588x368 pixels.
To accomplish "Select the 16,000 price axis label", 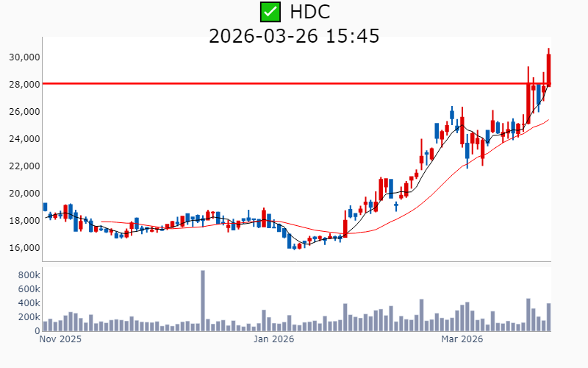I will click(24, 248).
